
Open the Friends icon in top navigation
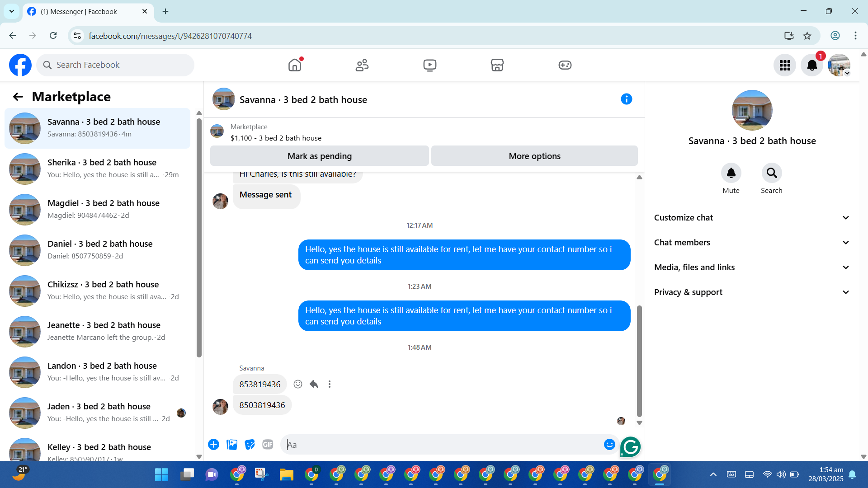pos(362,65)
